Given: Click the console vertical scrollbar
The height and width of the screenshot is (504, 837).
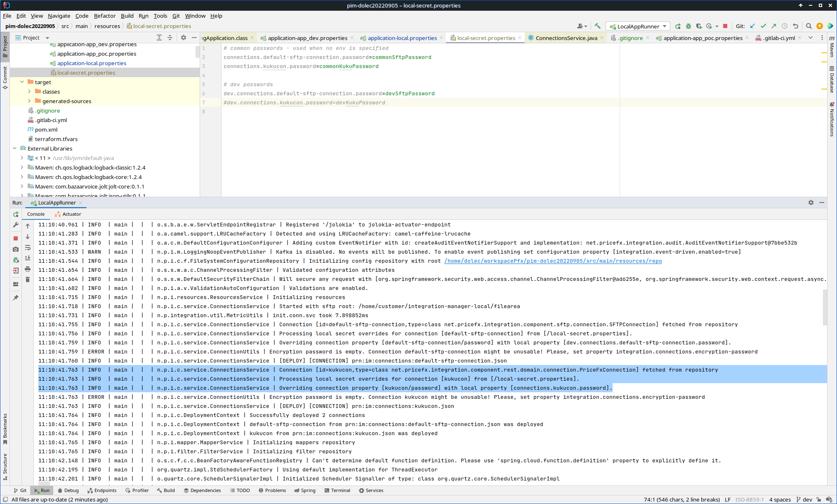Looking at the screenshot, I should 825,307.
